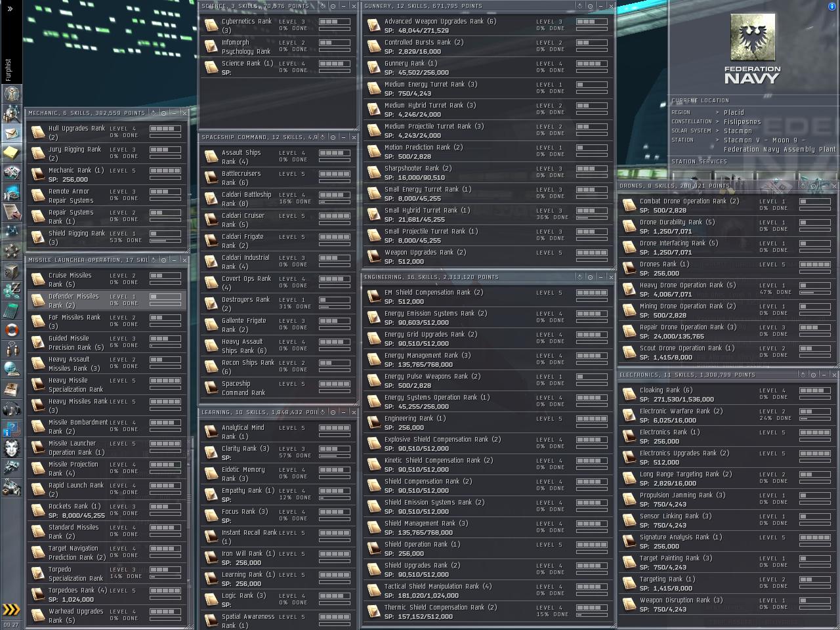Select the Repair Drone Operation skill row
The height and width of the screenshot is (630, 840).
[727, 331]
